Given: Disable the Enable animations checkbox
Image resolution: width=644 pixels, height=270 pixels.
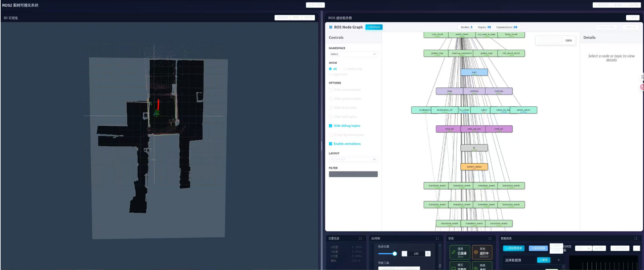Looking at the screenshot, I should tap(330, 144).
